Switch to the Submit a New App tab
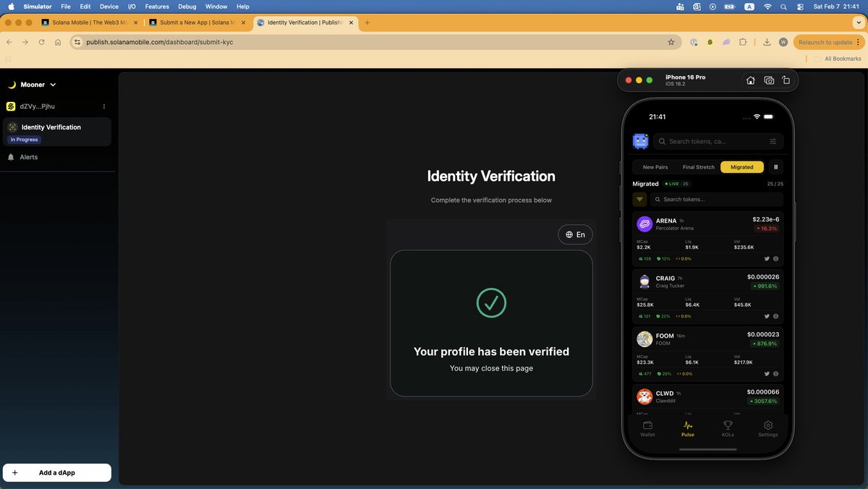 point(197,22)
